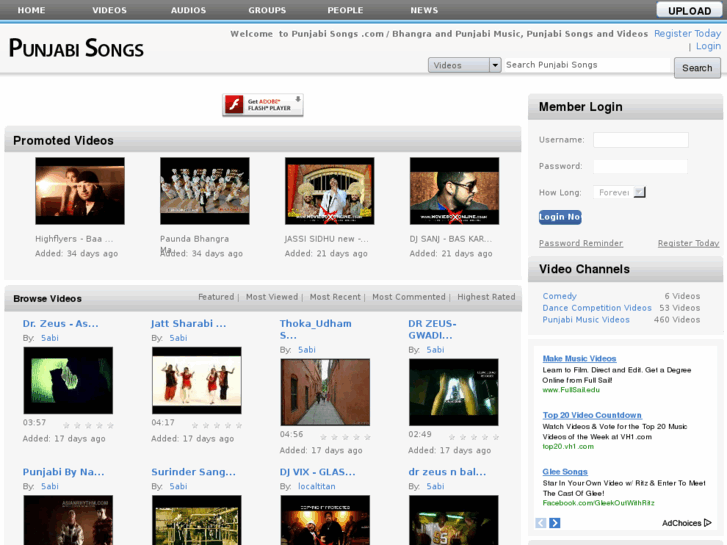Image resolution: width=727 pixels, height=545 pixels.
Task: Show the Most Commented videos tab
Action: 408,297
